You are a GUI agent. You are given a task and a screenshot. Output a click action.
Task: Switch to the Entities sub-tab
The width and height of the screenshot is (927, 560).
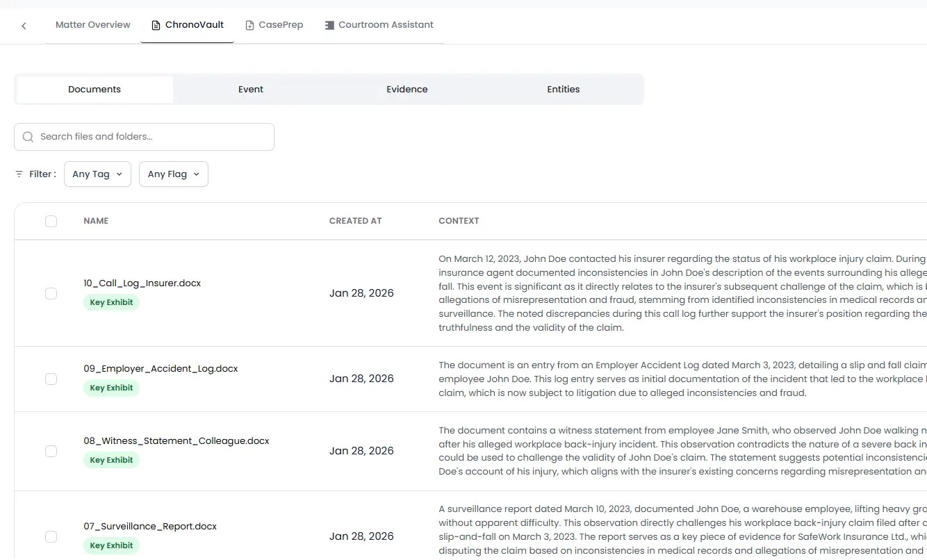click(564, 90)
